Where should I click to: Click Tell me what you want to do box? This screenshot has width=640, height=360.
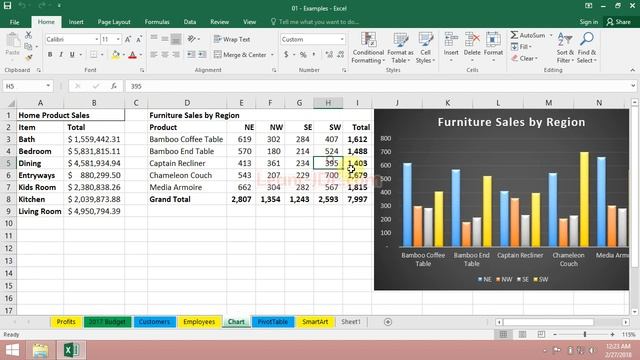pyautogui.click(x=315, y=22)
